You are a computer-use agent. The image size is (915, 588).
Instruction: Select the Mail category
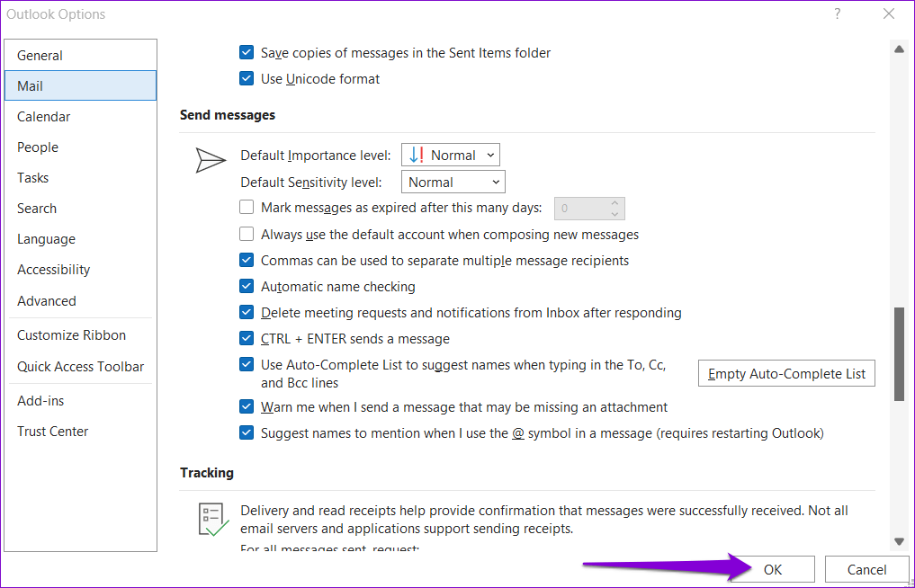[x=81, y=85]
